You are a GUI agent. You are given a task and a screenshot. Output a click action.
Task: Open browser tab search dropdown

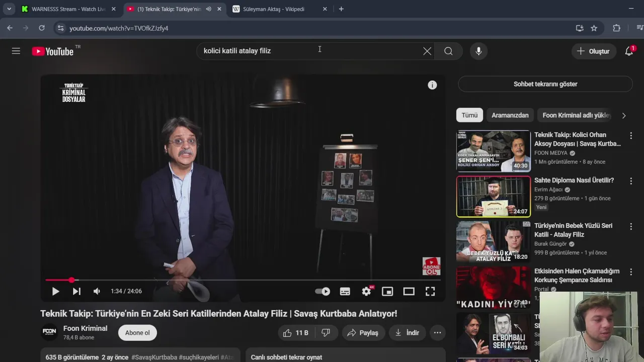[x=9, y=9]
